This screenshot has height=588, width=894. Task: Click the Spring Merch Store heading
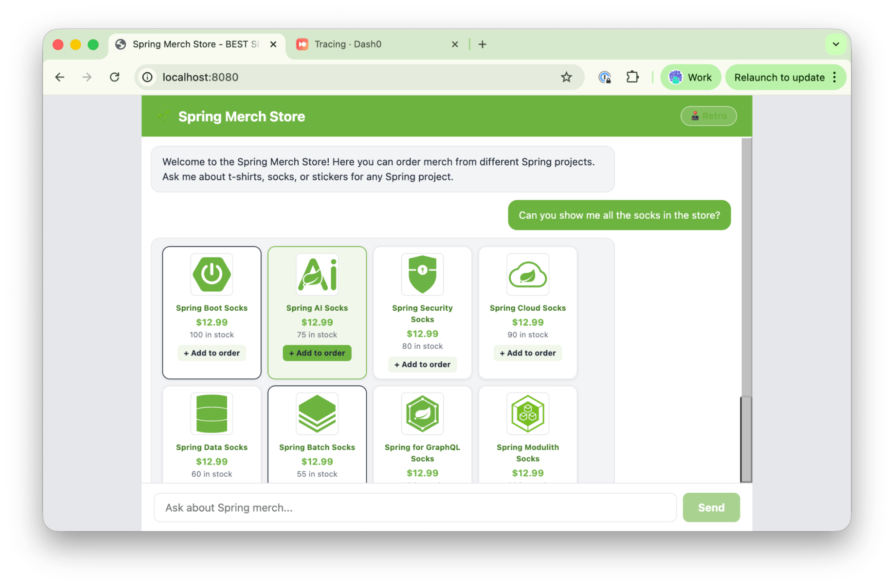242,116
